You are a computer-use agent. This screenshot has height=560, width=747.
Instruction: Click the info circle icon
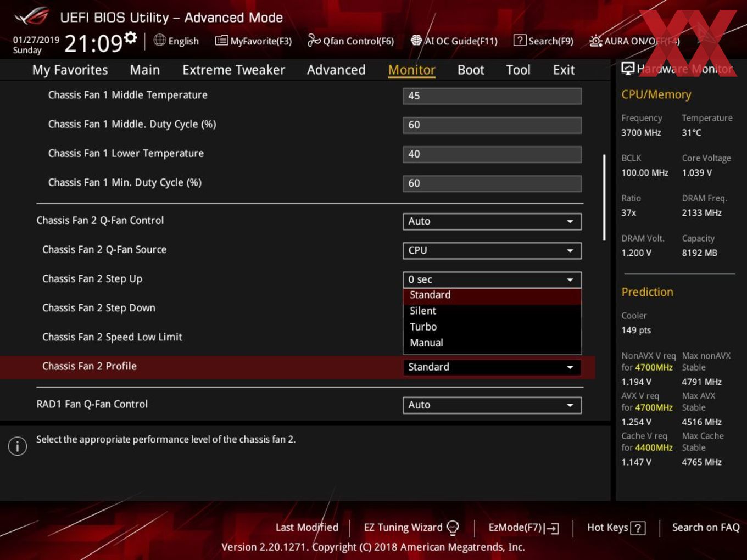18,446
